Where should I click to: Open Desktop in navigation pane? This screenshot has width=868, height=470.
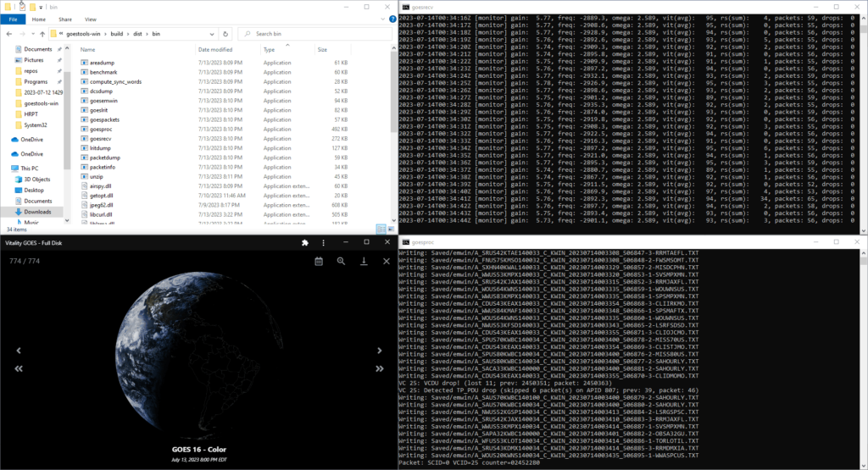[x=33, y=191]
